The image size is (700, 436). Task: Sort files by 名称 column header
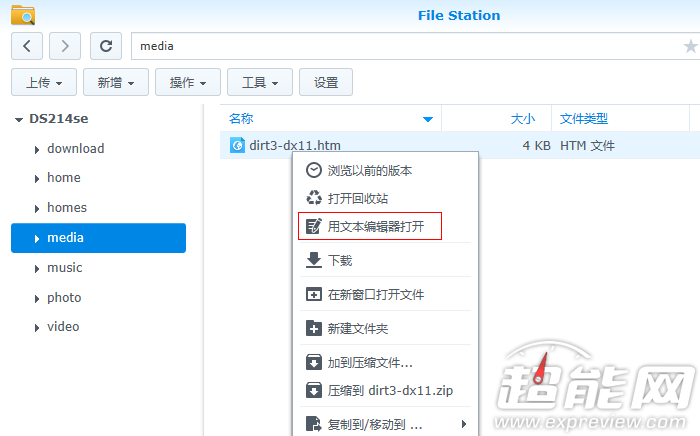pyautogui.click(x=330, y=118)
